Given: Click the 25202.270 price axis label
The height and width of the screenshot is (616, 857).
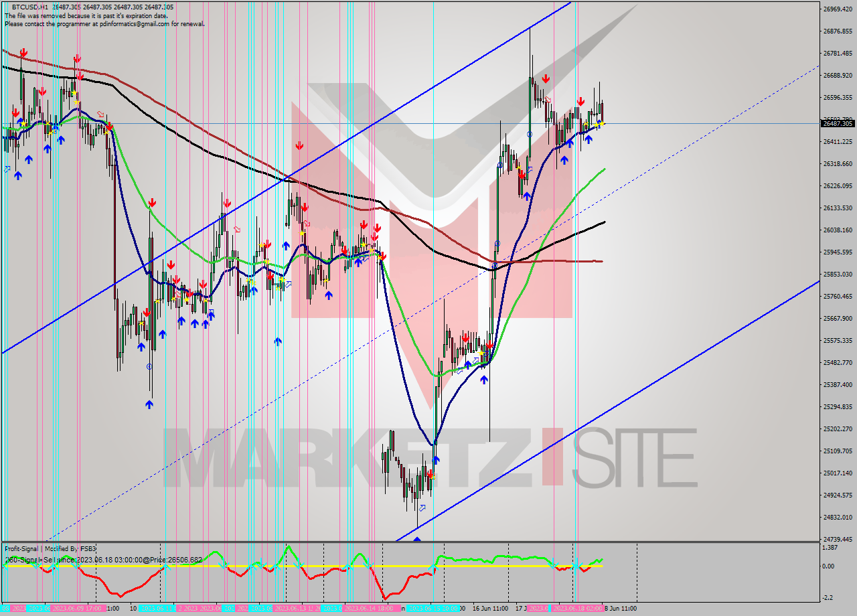Looking at the screenshot, I should pyautogui.click(x=838, y=429).
